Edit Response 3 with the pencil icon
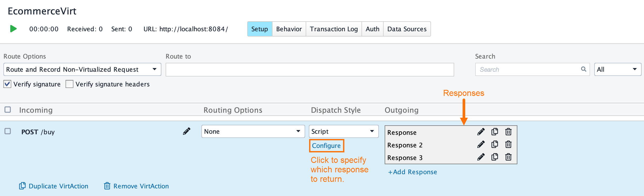The image size is (644, 196). pyautogui.click(x=481, y=157)
